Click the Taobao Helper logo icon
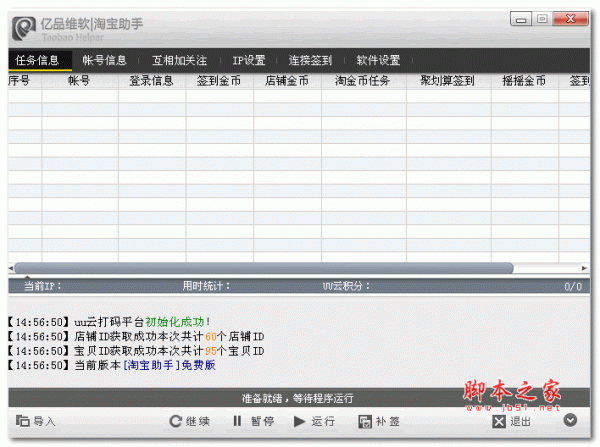Image resolution: width=600 pixels, height=447 pixels. pos(23,28)
